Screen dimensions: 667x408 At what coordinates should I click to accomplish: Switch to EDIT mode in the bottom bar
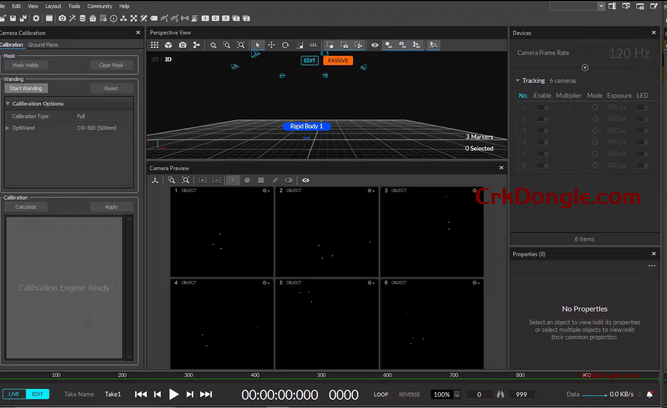[38, 394]
